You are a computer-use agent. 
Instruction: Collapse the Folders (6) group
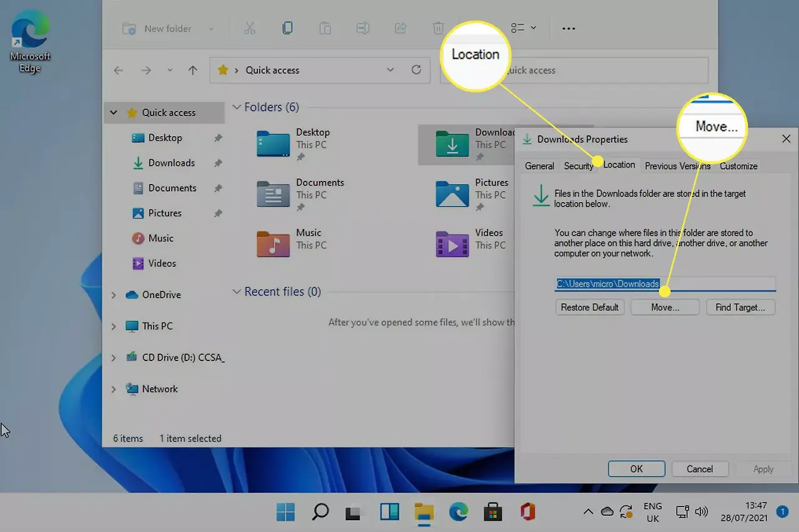pos(237,107)
